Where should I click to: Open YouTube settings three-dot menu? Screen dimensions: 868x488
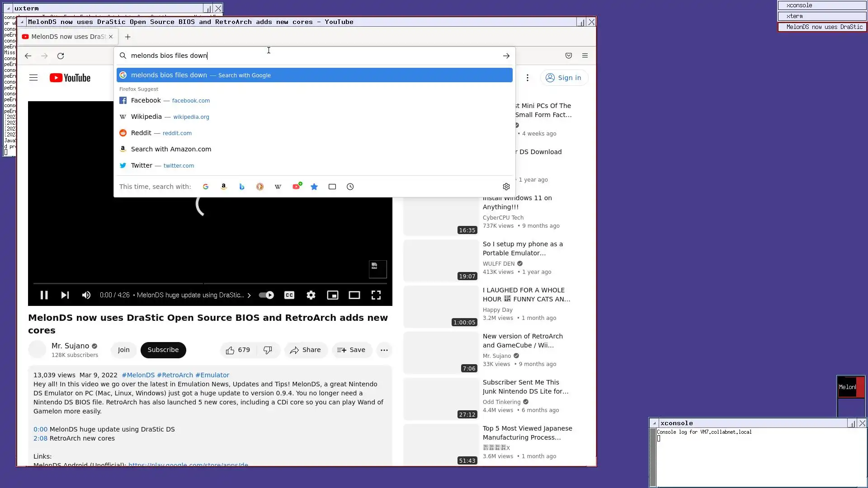coord(528,78)
